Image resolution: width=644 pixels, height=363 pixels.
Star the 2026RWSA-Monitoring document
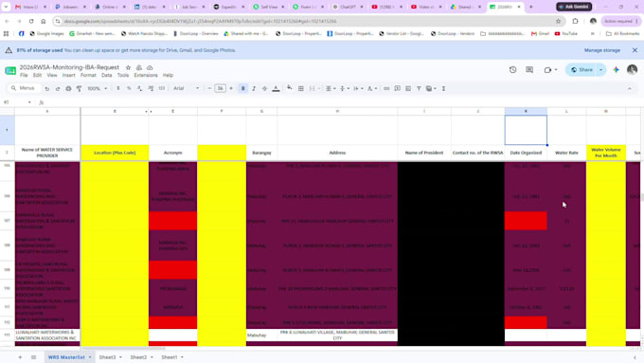tap(128, 67)
